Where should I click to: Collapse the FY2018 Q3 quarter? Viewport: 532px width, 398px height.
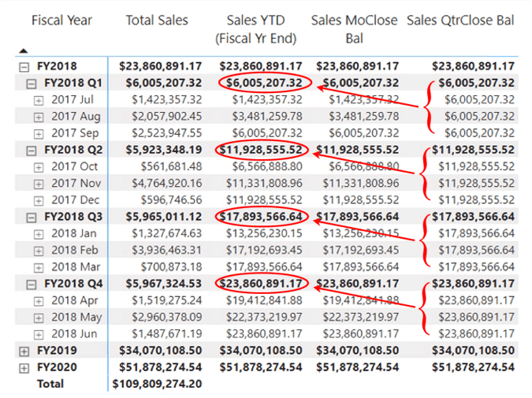(x=32, y=216)
